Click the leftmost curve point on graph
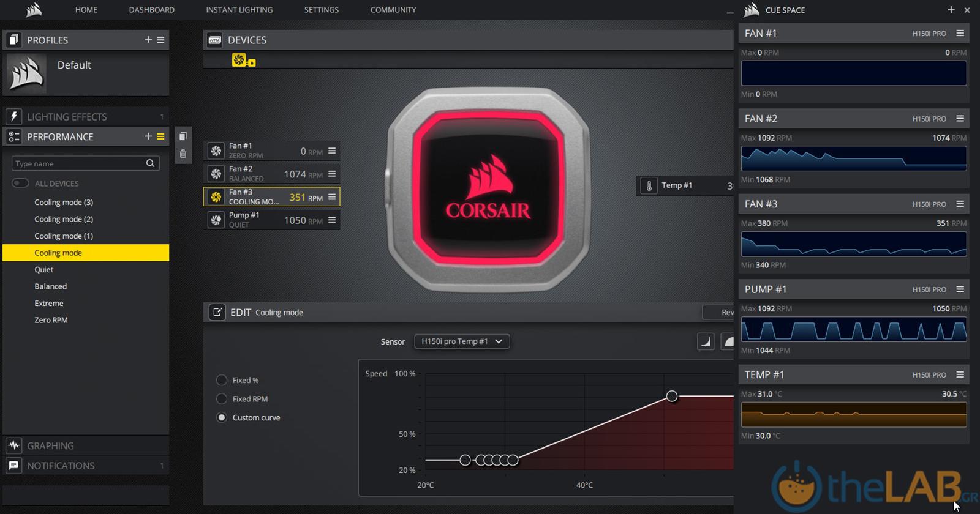980x514 pixels. point(465,460)
